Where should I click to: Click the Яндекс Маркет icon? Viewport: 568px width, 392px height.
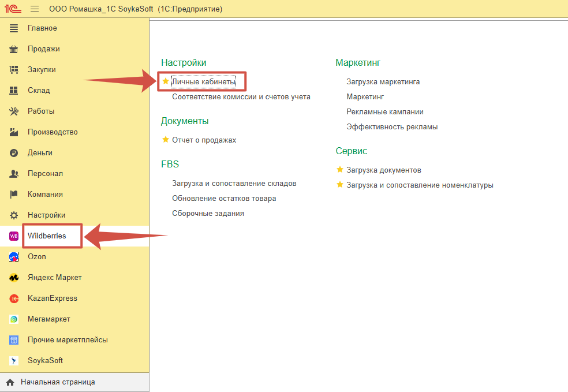click(14, 278)
